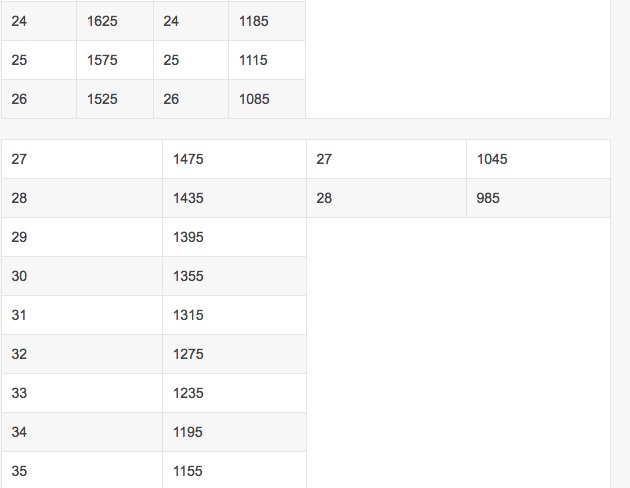Select the cell with value 985
This screenshot has height=488, width=630.
537,198
